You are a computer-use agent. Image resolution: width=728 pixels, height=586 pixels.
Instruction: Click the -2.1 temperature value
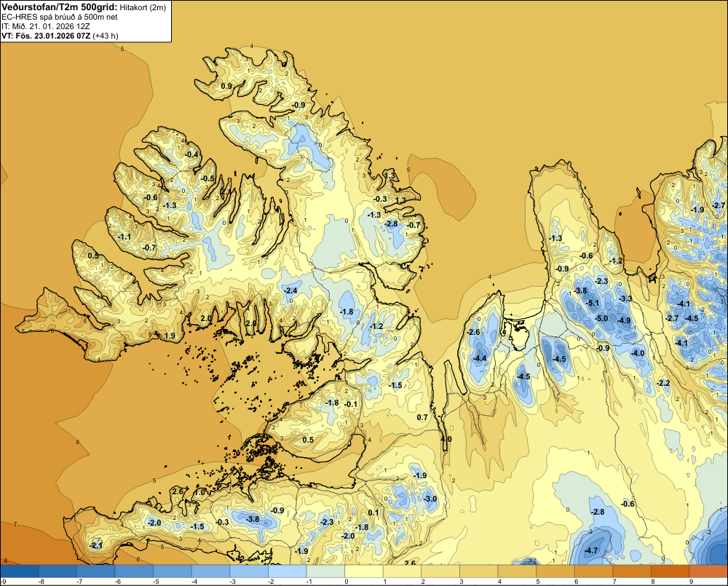click(96, 546)
